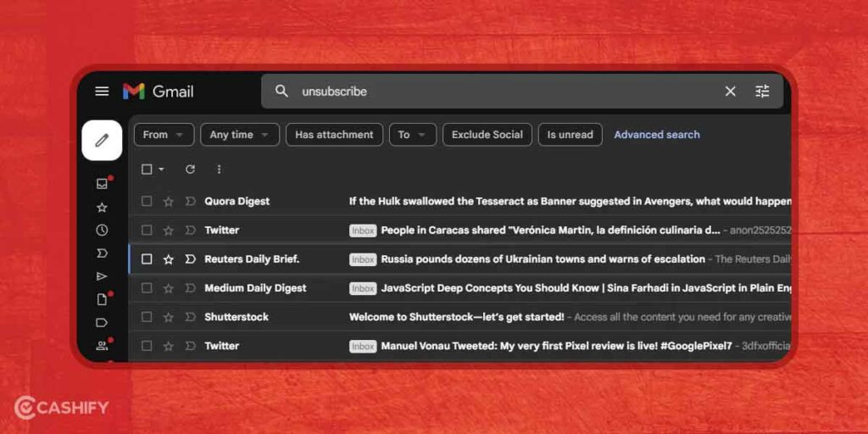Viewport: 868px width, 434px height.
Task: Click the search field containing unsubscribe
Action: [x=522, y=92]
